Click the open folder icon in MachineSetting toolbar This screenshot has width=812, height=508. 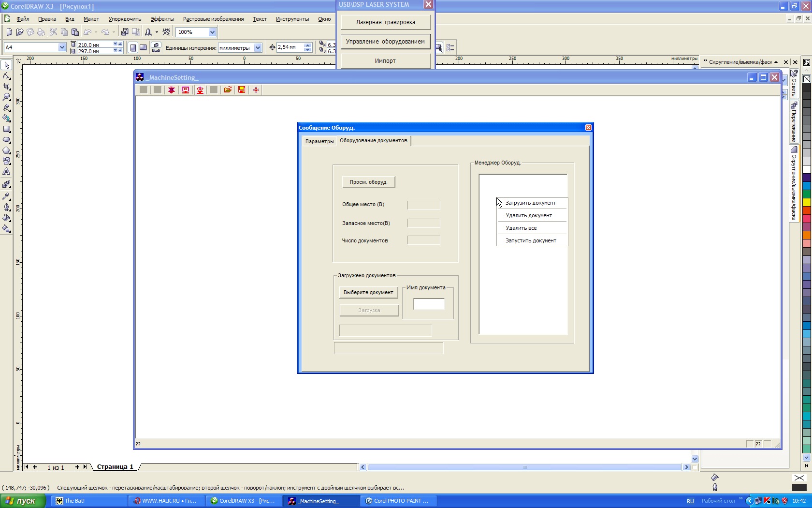pos(228,90)
